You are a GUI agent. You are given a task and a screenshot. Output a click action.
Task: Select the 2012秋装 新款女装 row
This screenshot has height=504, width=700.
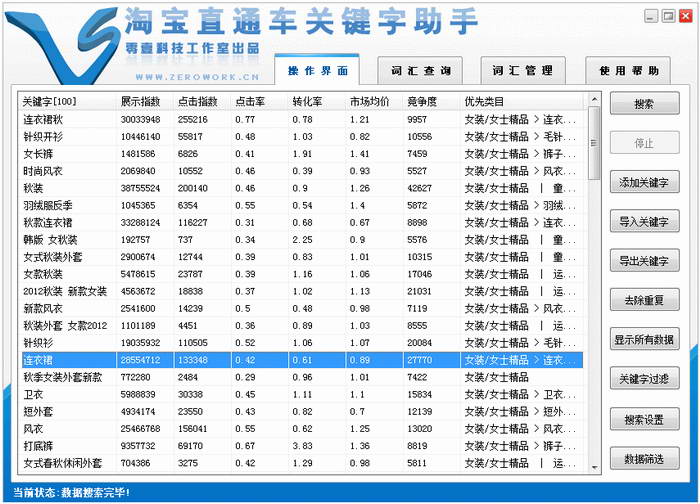coord(302,292)
